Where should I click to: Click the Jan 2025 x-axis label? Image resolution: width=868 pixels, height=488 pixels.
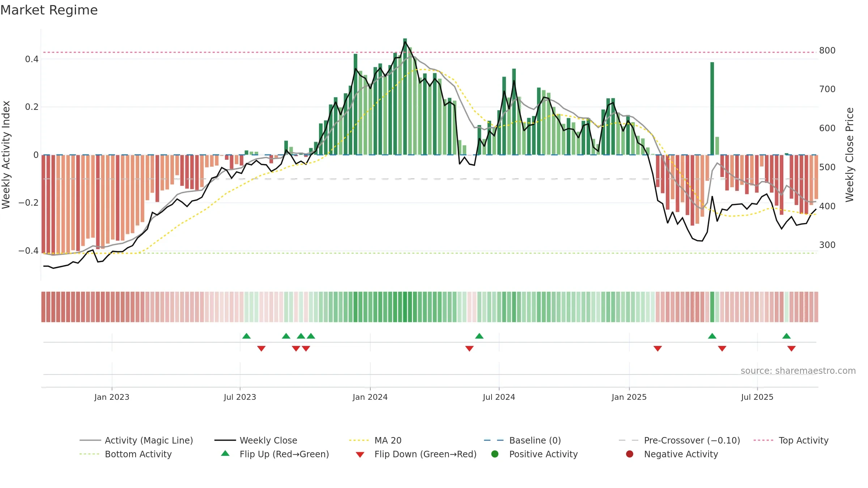coord(629,397)
